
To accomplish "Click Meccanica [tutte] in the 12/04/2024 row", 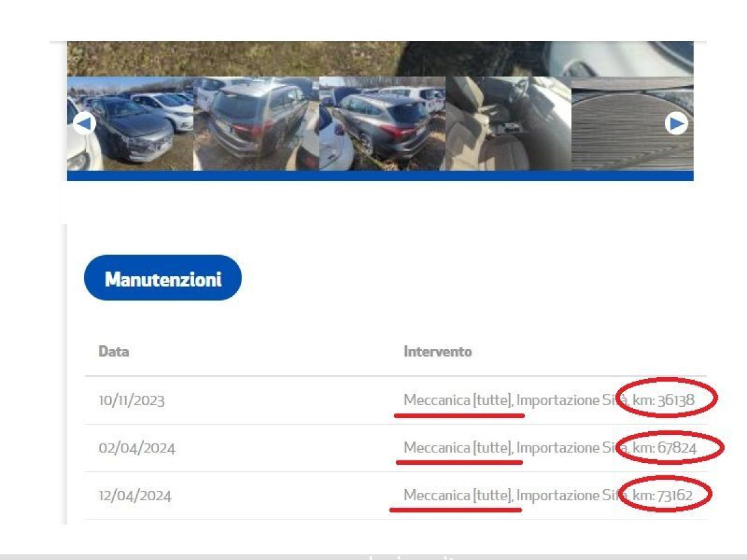I will coord(458,495).
